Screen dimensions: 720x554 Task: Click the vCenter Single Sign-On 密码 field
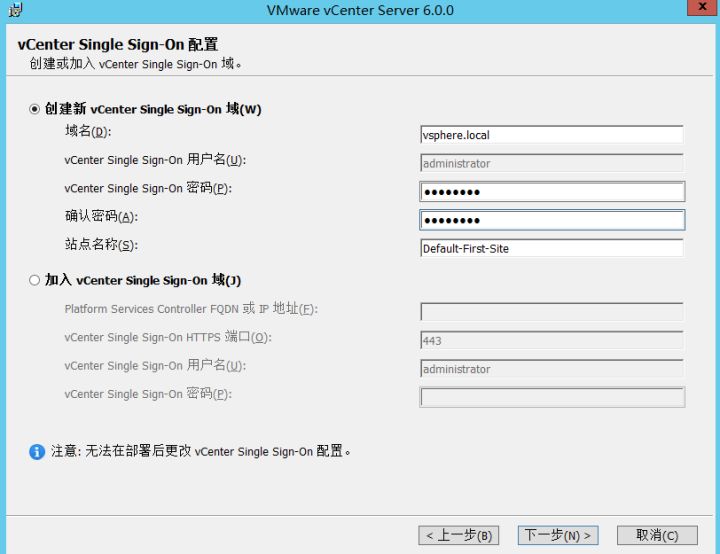tap(552, 192)
